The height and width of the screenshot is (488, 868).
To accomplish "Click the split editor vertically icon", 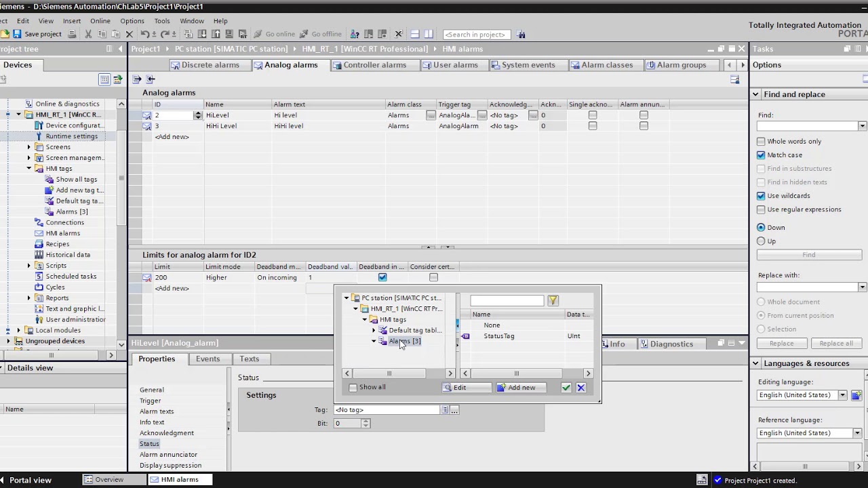I will click(429, 34).
